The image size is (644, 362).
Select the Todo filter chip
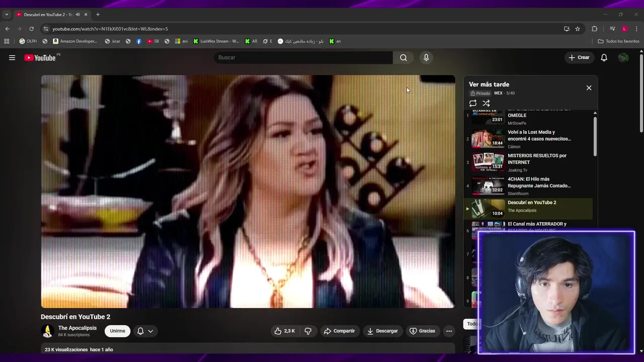pos(472,324)
